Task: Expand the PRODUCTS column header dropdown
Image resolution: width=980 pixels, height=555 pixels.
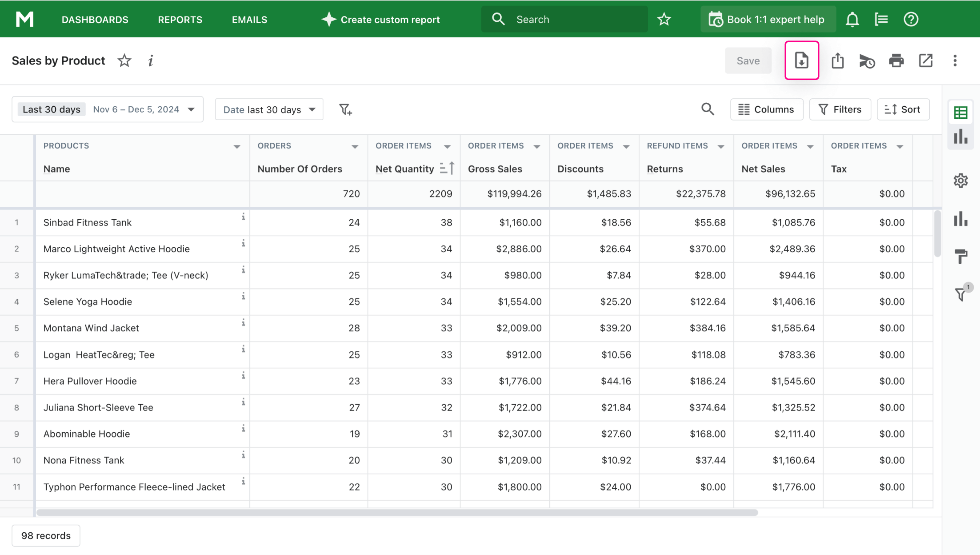Action: 237,146
